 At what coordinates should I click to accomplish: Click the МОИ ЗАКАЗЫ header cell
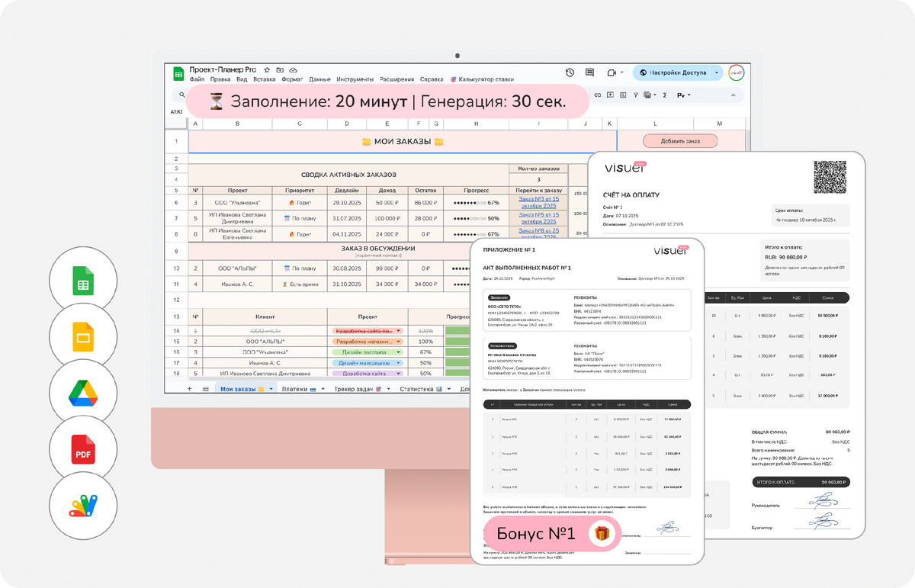point(403,142)
